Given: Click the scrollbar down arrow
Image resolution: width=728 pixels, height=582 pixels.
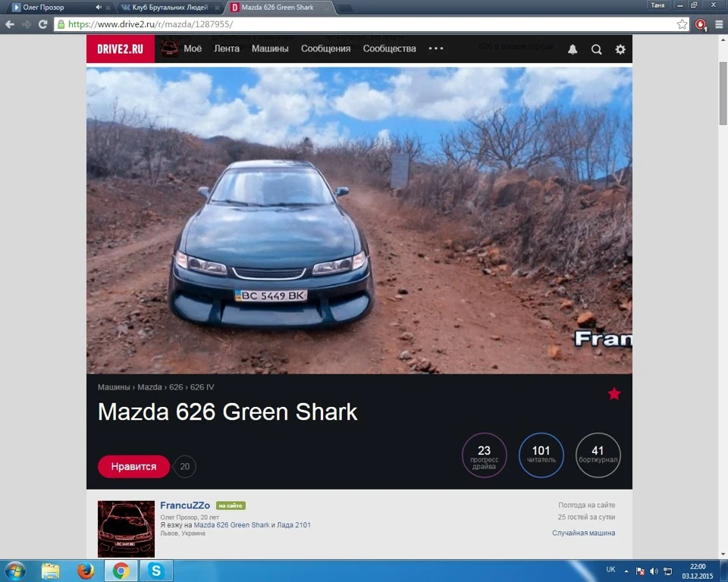Looking at the screenshot, I should click(x=723, y=554).
